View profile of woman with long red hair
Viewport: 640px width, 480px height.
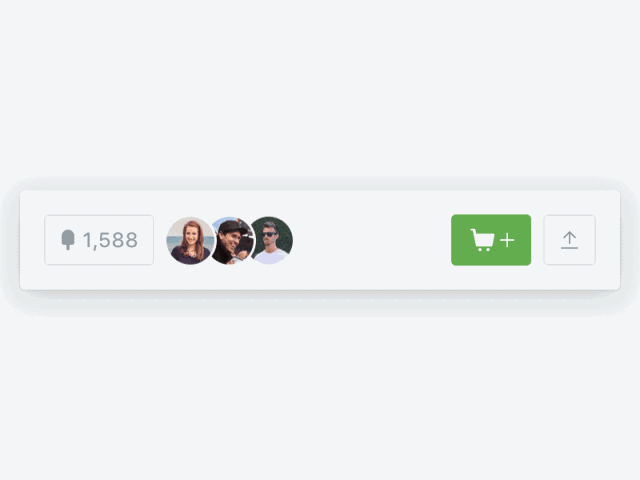pos(190,240)
